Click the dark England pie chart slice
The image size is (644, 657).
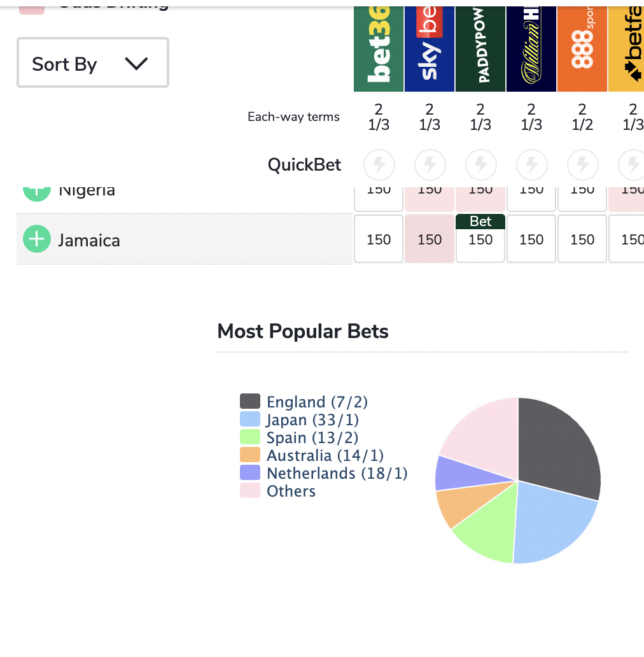pyautogui.click(x=557, y=446)
